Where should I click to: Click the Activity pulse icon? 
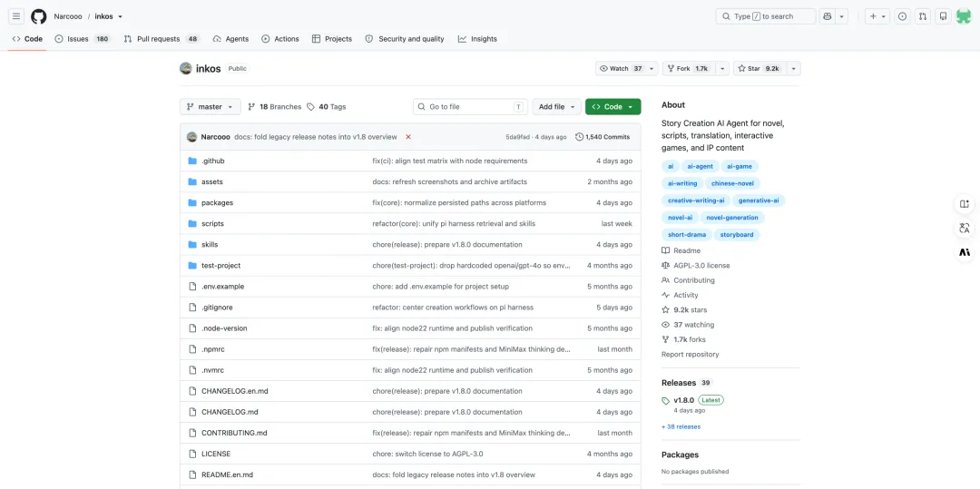pos(666,295)
